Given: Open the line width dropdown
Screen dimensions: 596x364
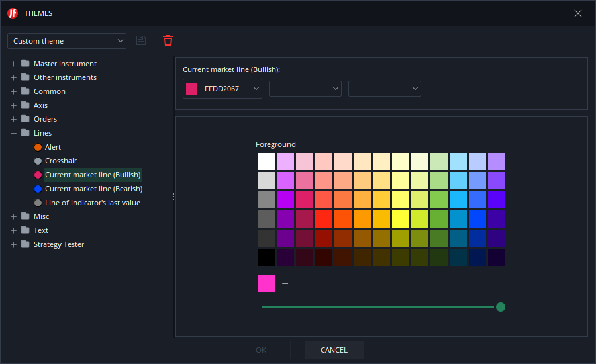Looking at the screenshot, I should (305, 89).
